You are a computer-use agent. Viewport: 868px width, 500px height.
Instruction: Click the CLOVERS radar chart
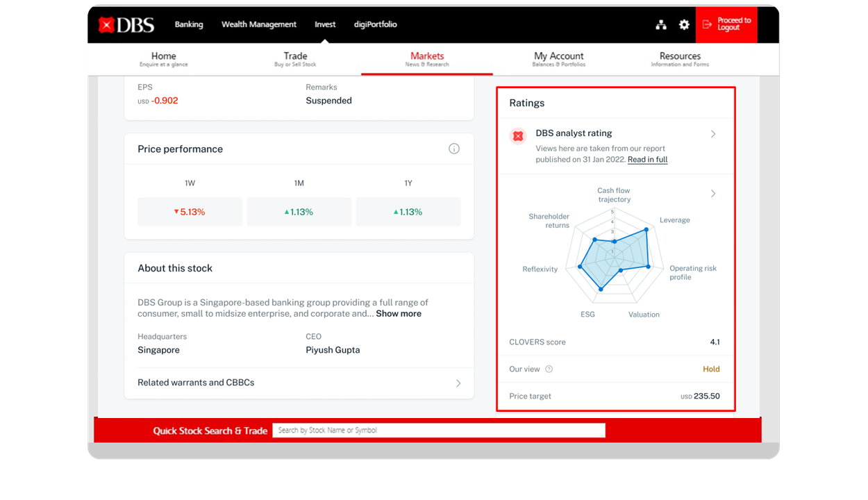614,257
